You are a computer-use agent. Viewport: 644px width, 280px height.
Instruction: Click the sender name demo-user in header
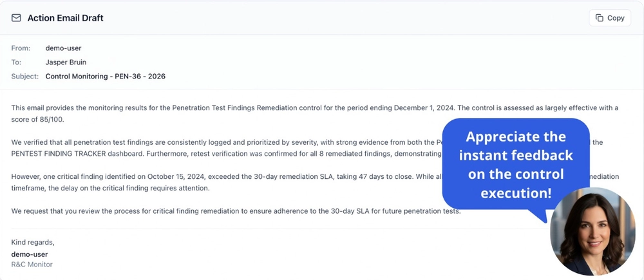tap(63, 48)
